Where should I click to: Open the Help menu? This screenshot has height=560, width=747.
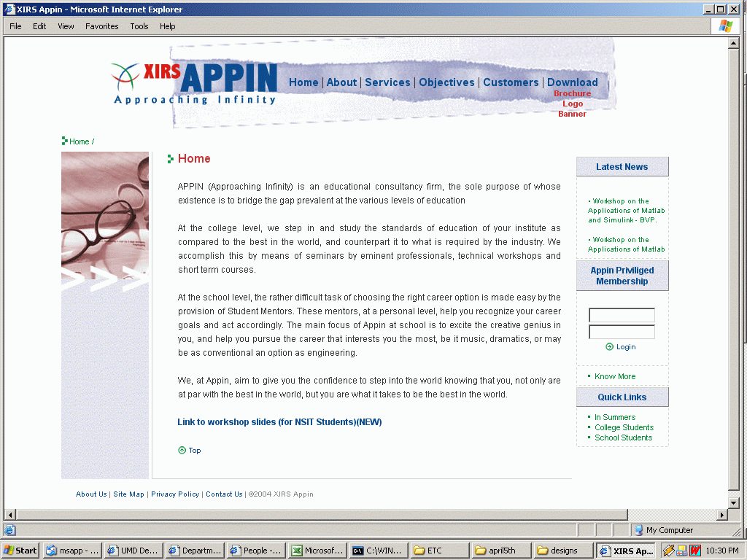point(167,26)
